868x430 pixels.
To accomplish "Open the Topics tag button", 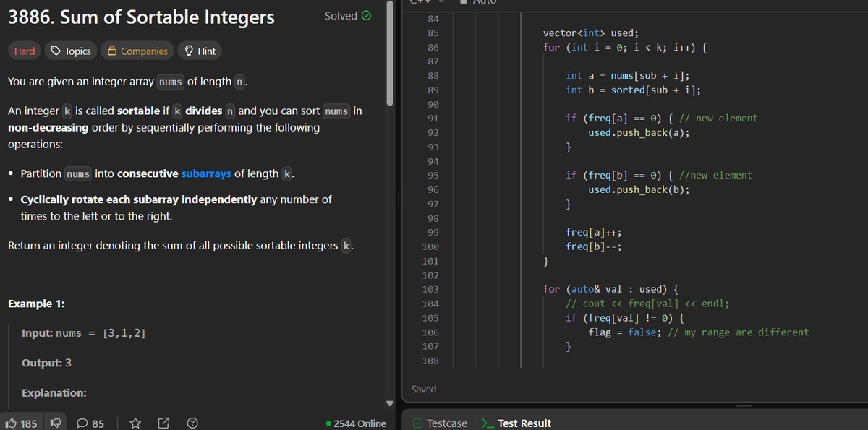I will coord(70,51).
